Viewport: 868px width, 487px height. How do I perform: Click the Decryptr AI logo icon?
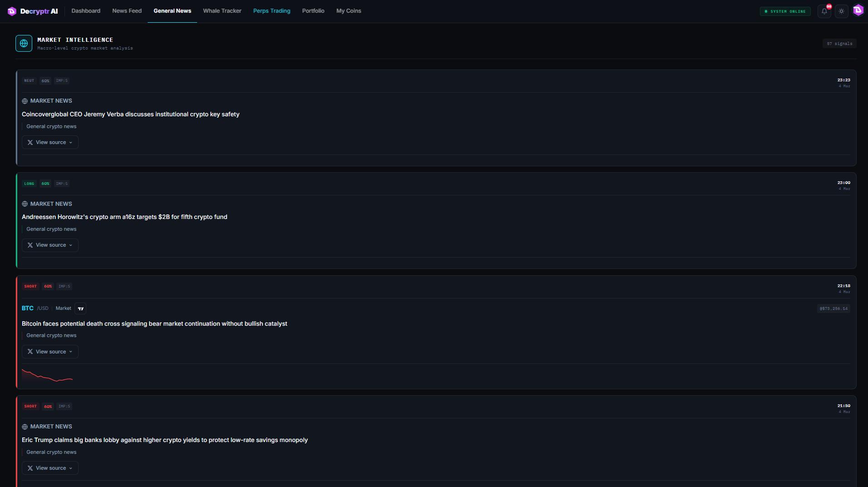12,11
